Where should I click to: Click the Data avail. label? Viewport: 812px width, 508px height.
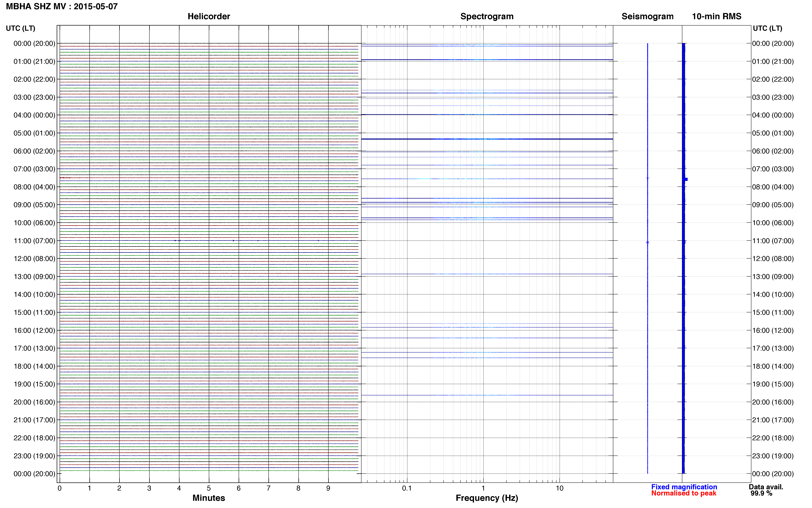click(x=766, y=487)
